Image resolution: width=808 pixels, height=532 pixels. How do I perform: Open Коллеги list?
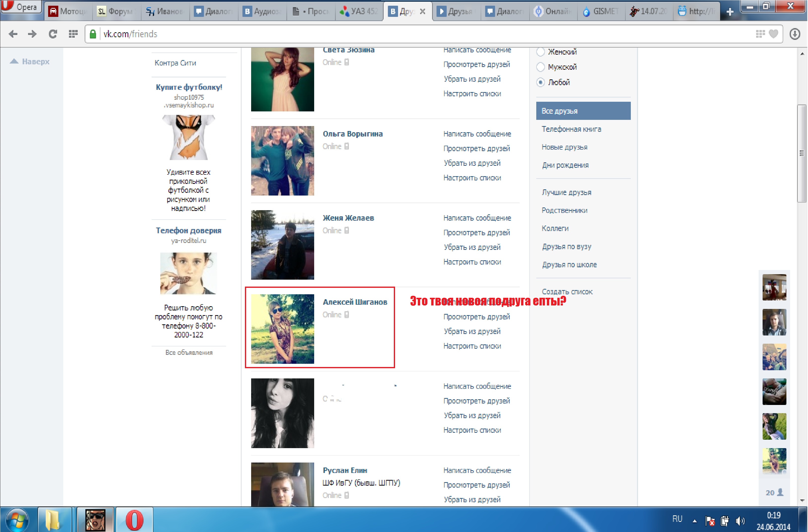pos(555,228)
